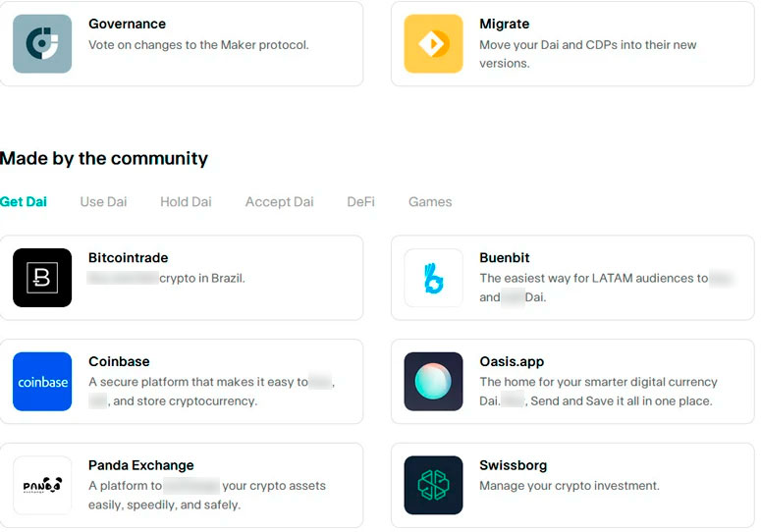The height and width of the screenshot is (532, 761).
Task: Open the Games tab
Action: pos(430,202)
